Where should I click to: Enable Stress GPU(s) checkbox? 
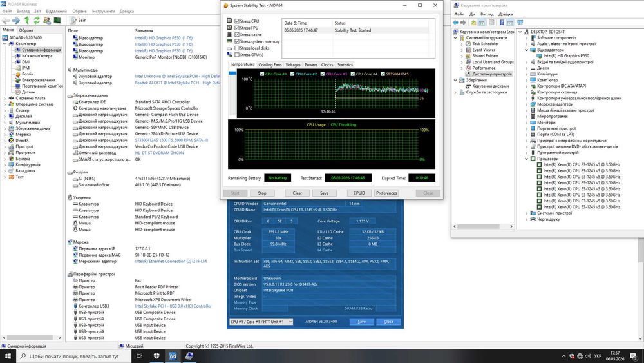(237, 55)
